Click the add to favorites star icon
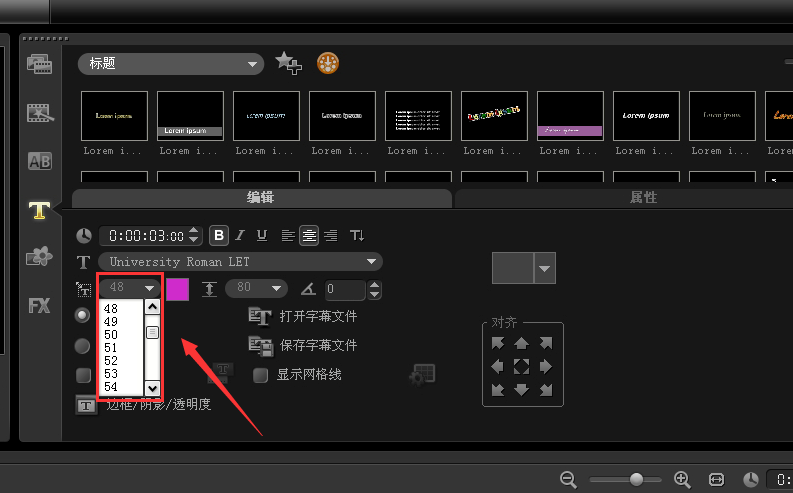The height and width of the screenshot is (493, 793). coord(288,63)
